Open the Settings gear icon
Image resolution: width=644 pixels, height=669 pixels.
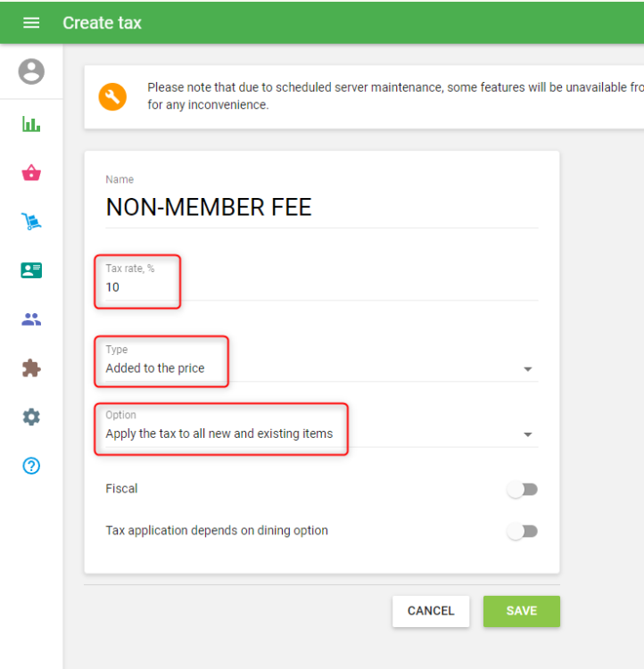click(31, 417)
